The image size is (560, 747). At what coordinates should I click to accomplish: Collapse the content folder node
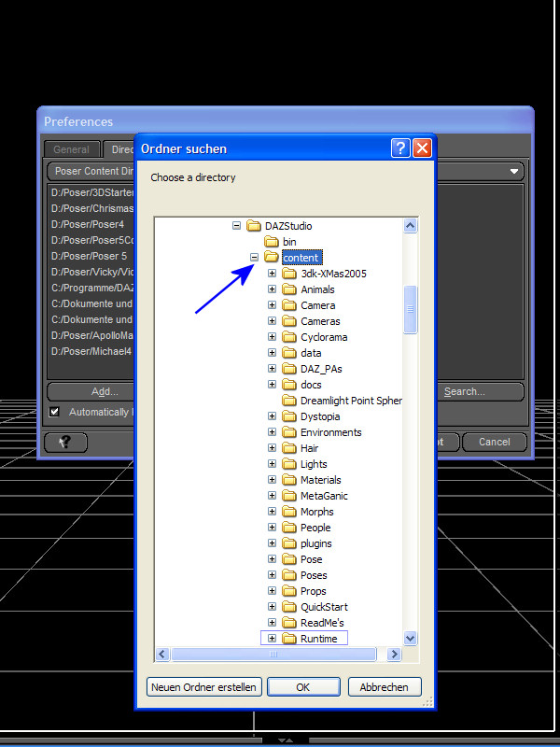254,258
